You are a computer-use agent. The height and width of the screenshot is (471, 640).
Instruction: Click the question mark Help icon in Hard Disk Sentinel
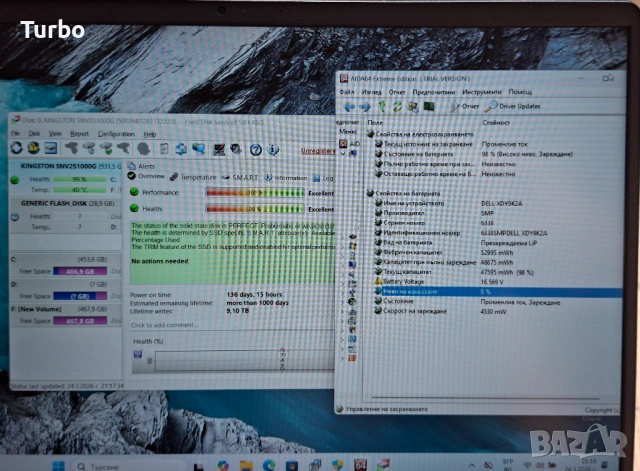256,150
